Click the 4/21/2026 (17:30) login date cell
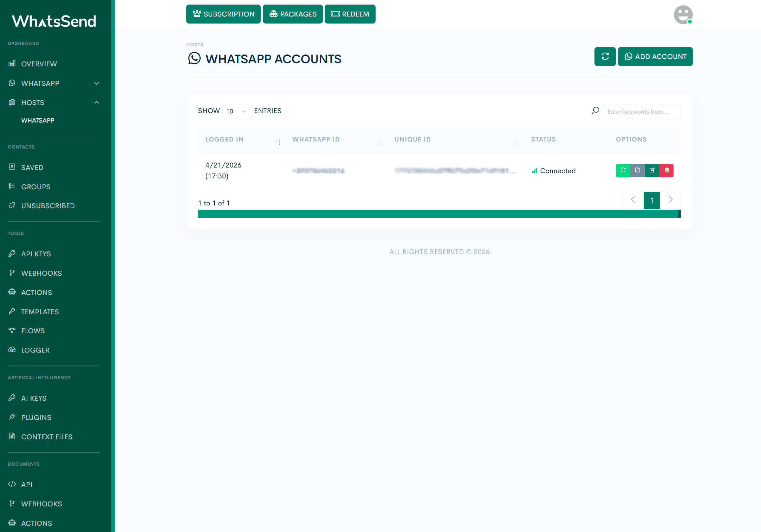The height and width of the screenshot is (532, 761). (x=223, y=170)
